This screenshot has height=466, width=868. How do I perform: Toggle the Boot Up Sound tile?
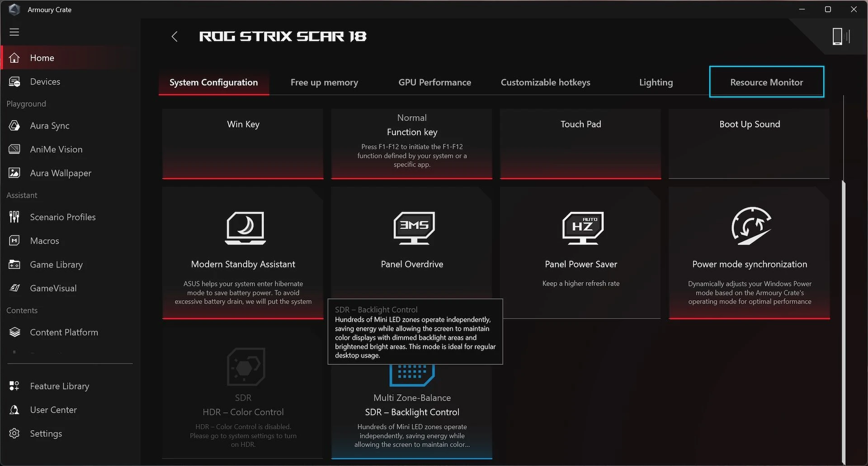749,144
